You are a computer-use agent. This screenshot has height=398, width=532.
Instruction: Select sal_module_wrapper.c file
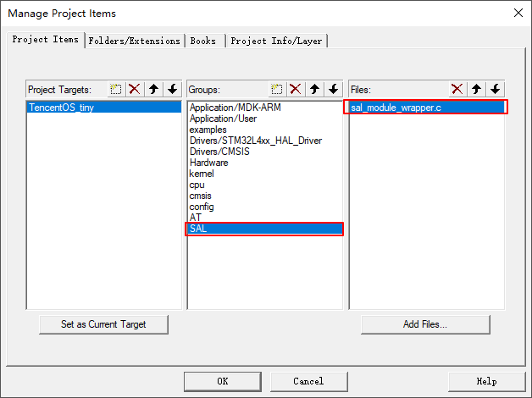pyautogui.click(x=425, y=108)
